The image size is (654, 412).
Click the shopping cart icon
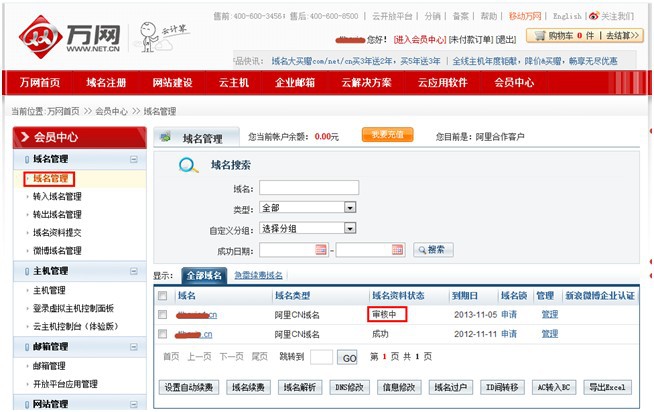(540, 36)
